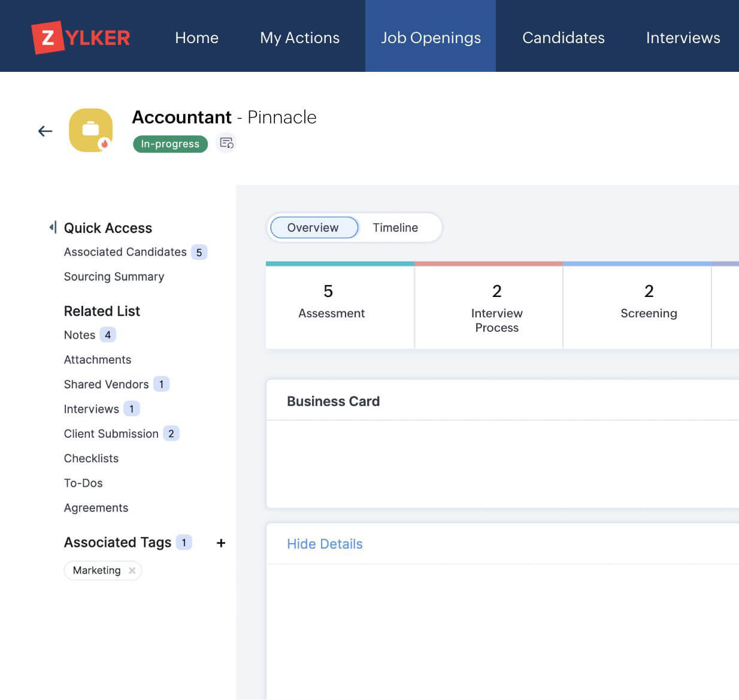
Task: Click the In-progress status badge
Action: (170, 144)
